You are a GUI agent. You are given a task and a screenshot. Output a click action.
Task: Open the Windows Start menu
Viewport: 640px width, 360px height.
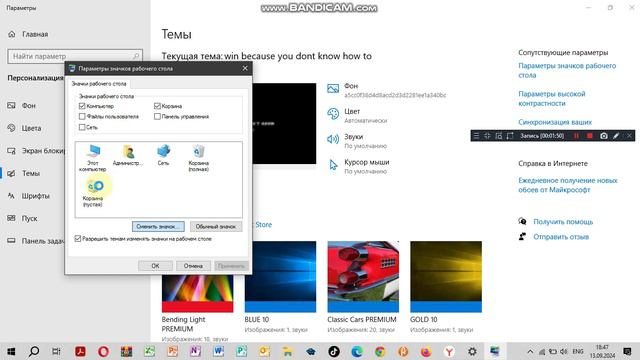point(11,351)
